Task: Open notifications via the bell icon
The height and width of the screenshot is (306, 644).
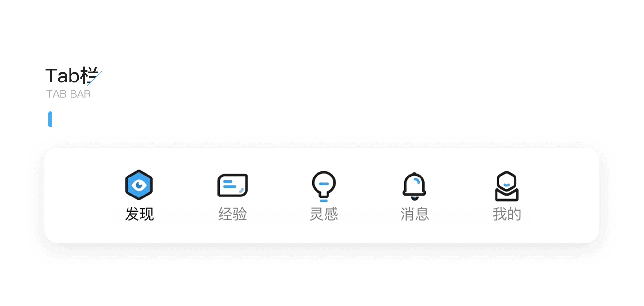Action: tap(414, 186)
